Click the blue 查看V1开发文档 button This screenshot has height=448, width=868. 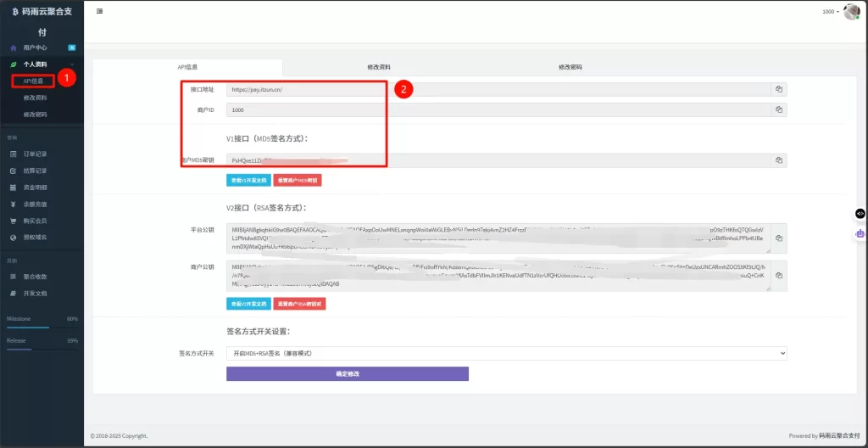[x=248, y=181]
